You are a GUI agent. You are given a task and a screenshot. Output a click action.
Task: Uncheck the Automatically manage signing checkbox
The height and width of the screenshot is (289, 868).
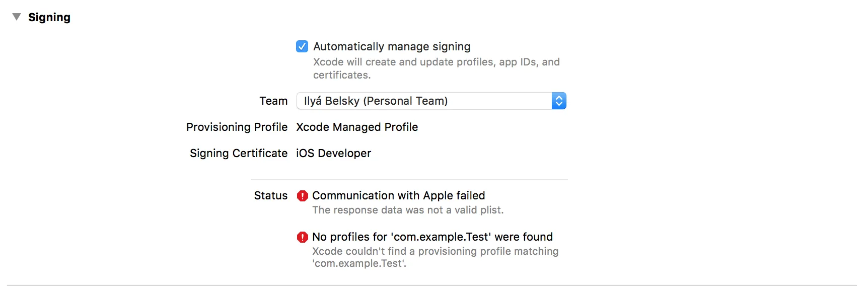pyautogui.click(x=302, y=46)
